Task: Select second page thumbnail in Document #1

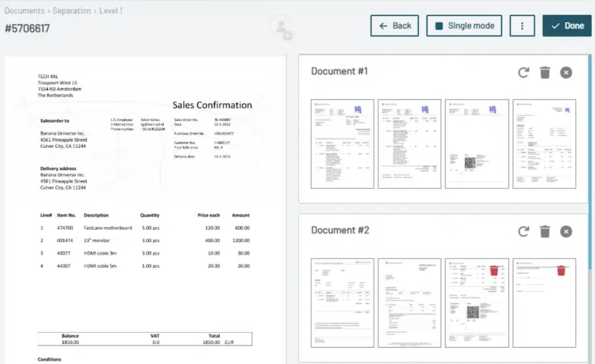Action: click(x=410, y=143)
